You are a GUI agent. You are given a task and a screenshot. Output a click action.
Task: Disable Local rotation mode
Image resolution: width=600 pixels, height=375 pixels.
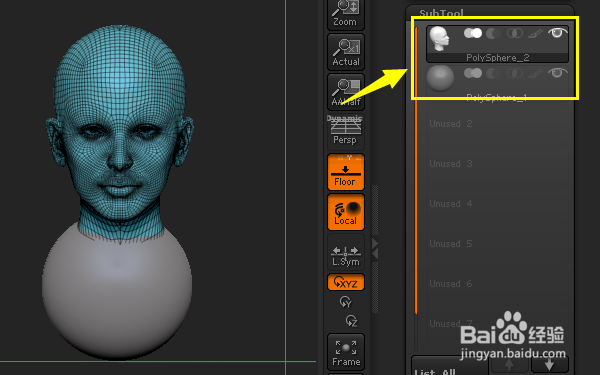(x=346, y=212)
